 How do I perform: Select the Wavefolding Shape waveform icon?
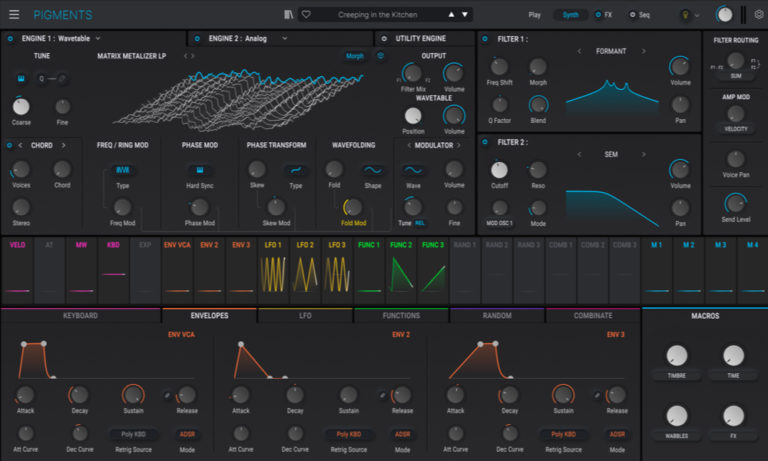pos(372,170)
